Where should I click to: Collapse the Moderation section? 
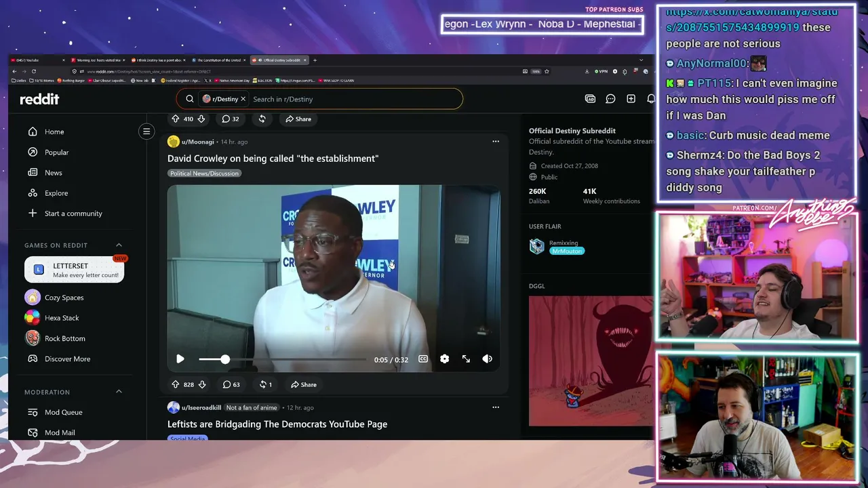(x=119, y=392)
